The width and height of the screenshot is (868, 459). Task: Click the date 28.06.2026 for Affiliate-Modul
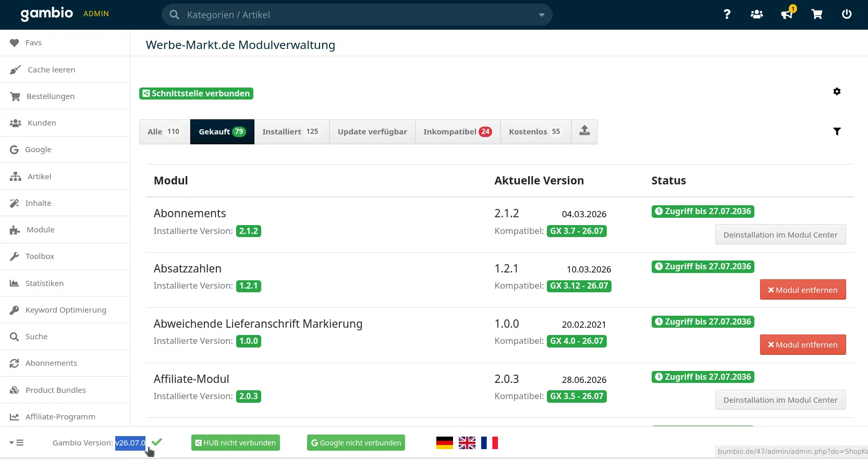[584, 380]
